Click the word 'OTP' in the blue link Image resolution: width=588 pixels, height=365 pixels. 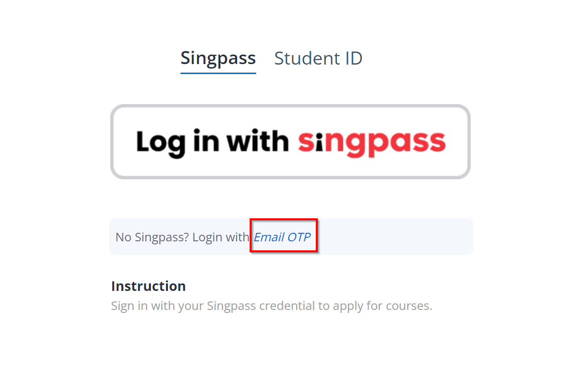[299, 237]
